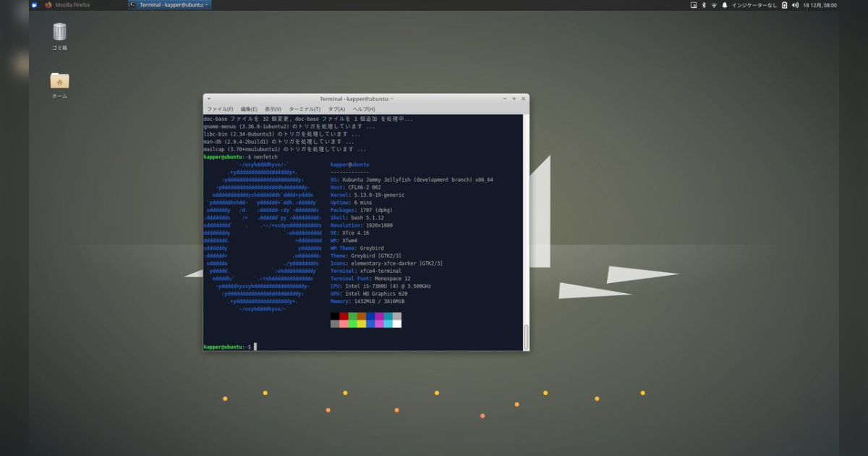Open the Terminal taskbar button dropdown arrow
Screen dimensions: 868x456
[206, 4]
